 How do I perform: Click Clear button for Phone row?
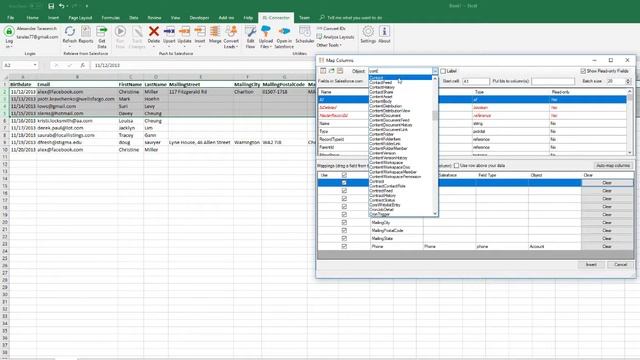(x=607, y=247)
